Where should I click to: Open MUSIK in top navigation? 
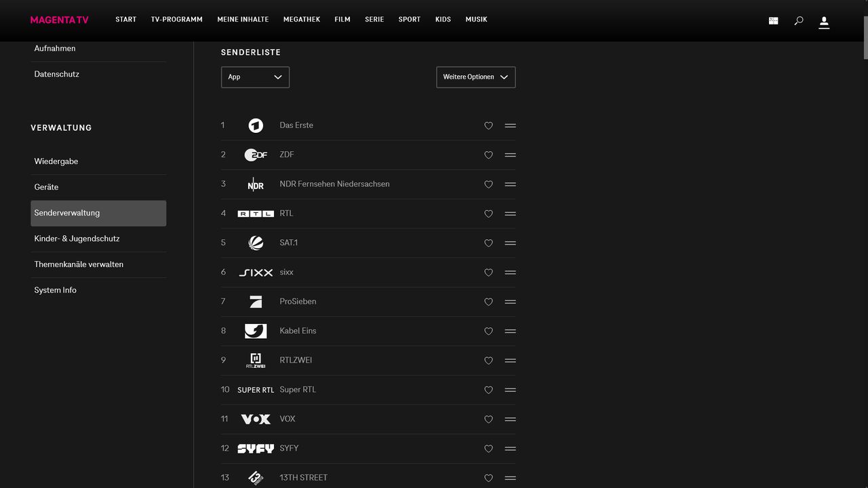[x=476, y=20]
